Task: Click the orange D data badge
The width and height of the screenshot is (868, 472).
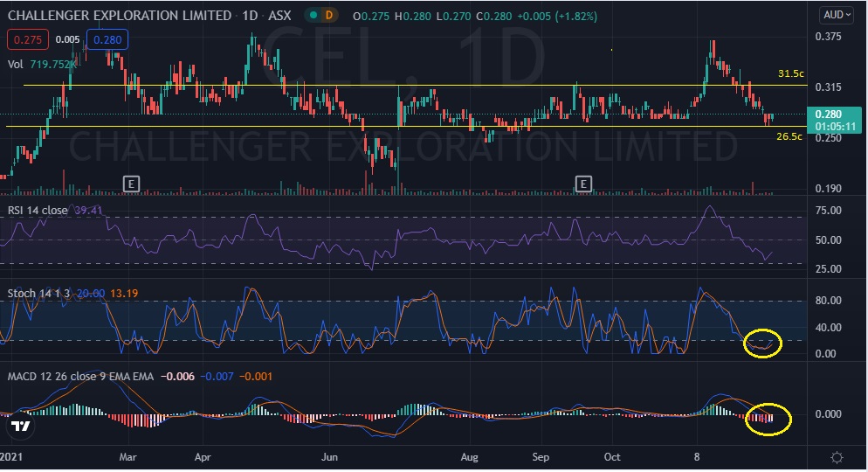Action: pos(329,16)
